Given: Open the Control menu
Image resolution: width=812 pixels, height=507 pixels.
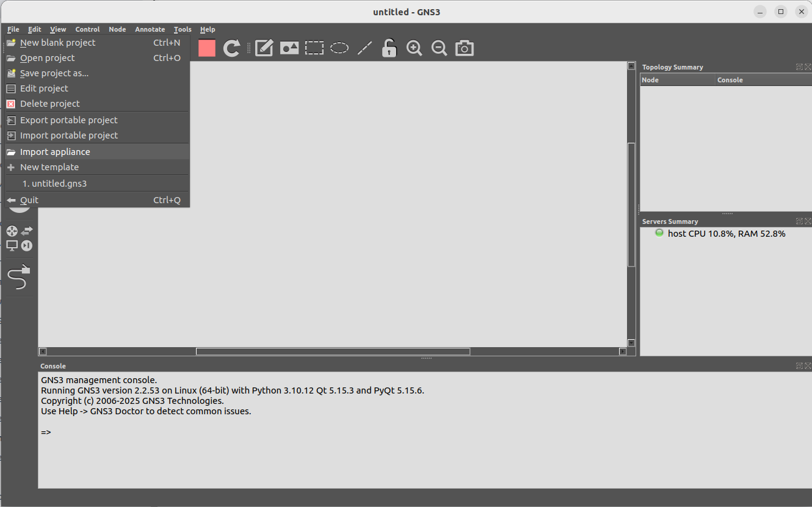Looking at the screenshot, I should [88, 29].
